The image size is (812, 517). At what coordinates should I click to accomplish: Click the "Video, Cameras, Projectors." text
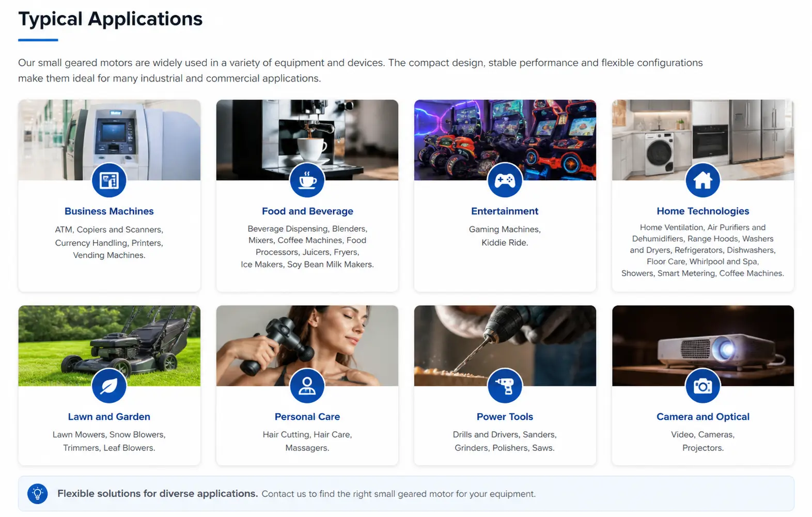(702, 442)
